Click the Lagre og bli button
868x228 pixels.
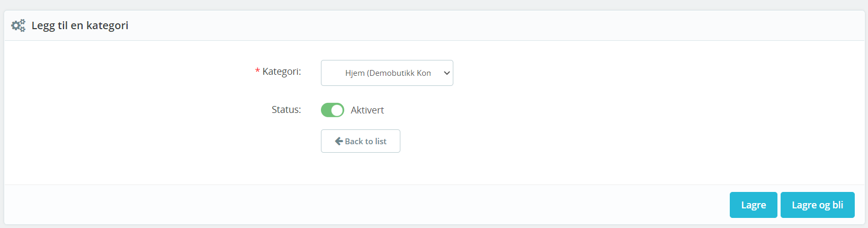pyautogui.click(x=818, y=205)
